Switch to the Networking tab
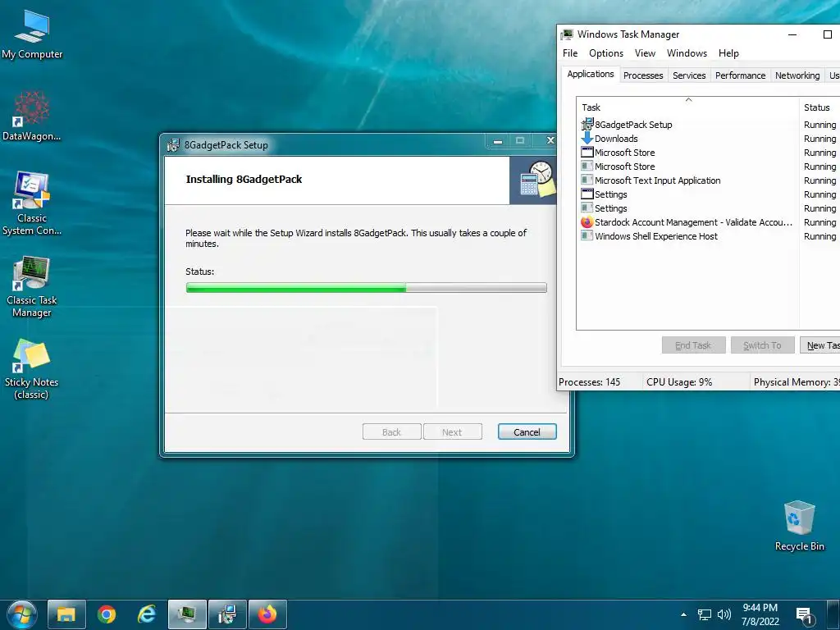Screen dimensions: 840x630 click(797, 75)
